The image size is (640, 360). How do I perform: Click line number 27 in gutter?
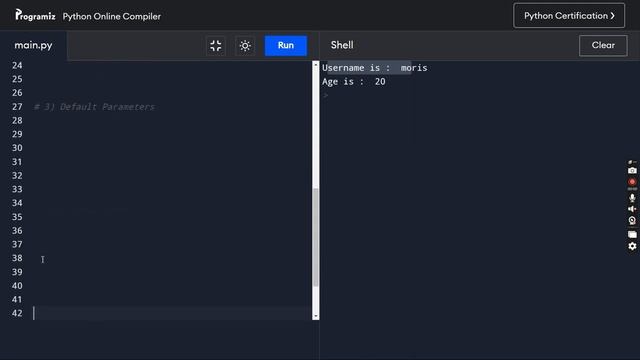[17, 107]
